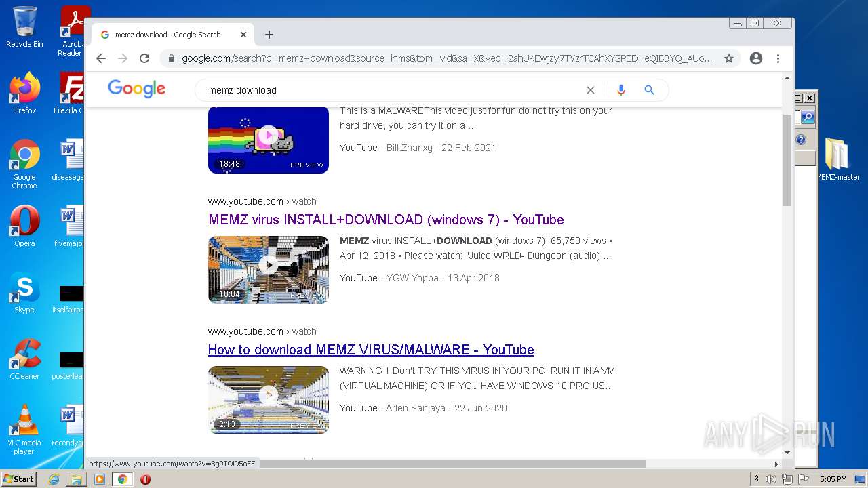Screen dimensions: 868x488
Task: Start voice search with microphone icon
Action: click(620, 90)
